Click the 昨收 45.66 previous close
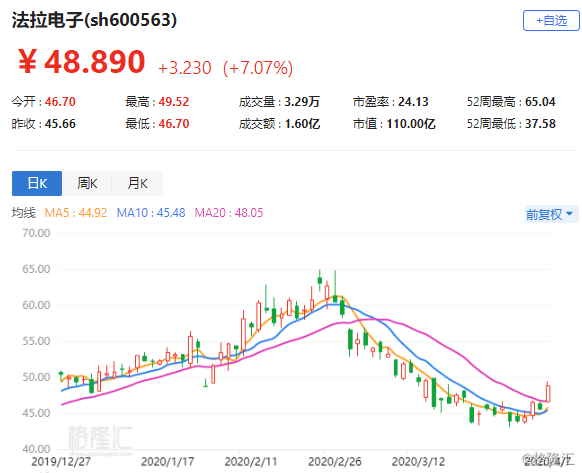This screenshot has height=473, width=582. [43, 124]
